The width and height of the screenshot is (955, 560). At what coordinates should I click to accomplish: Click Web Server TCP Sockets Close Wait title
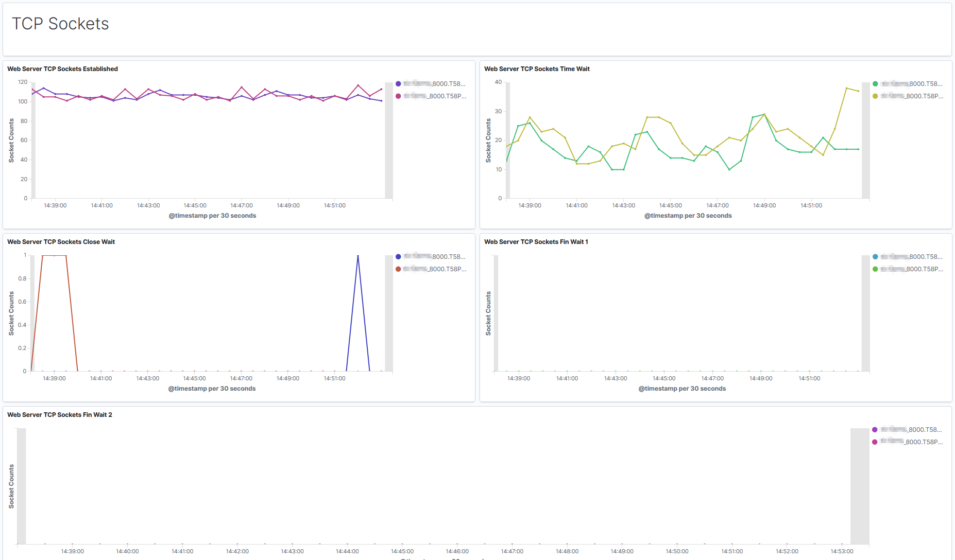point(61,242)
